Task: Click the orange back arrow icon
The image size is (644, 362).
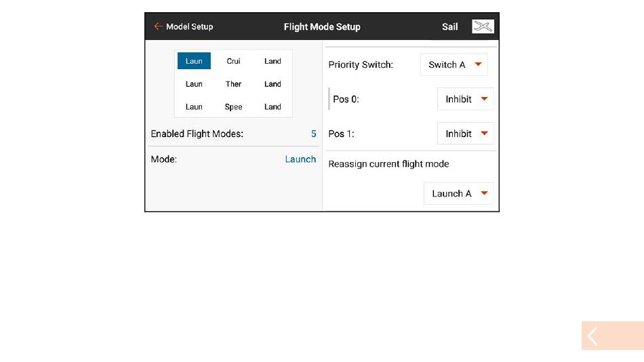Action: pyautogui.click(x=158, y=26)
